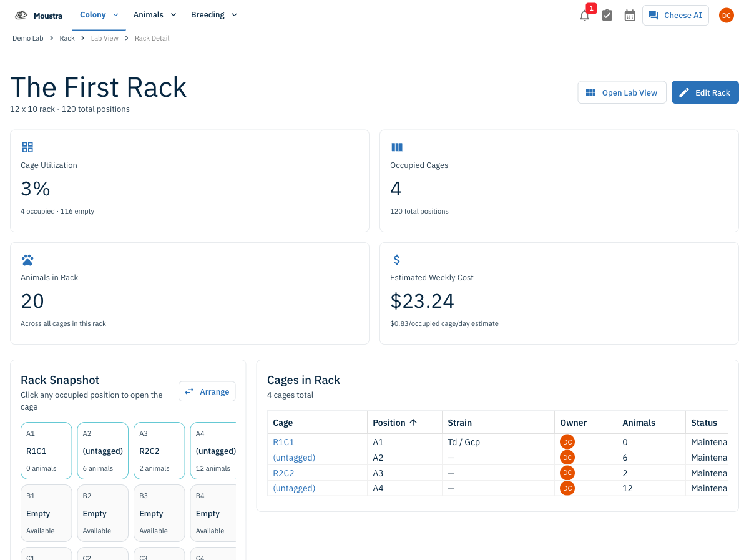Open rack position A2 with 6 animals
Image resolution: width=749 pixels, height=560 pixels.
(103, 451)
